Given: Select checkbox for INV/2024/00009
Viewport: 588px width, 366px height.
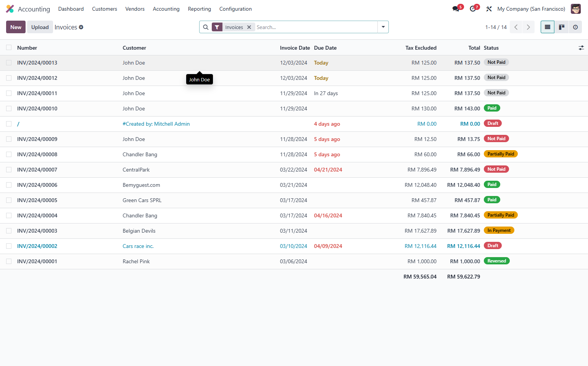Looking at the screenshot, I should coord(9,139).
